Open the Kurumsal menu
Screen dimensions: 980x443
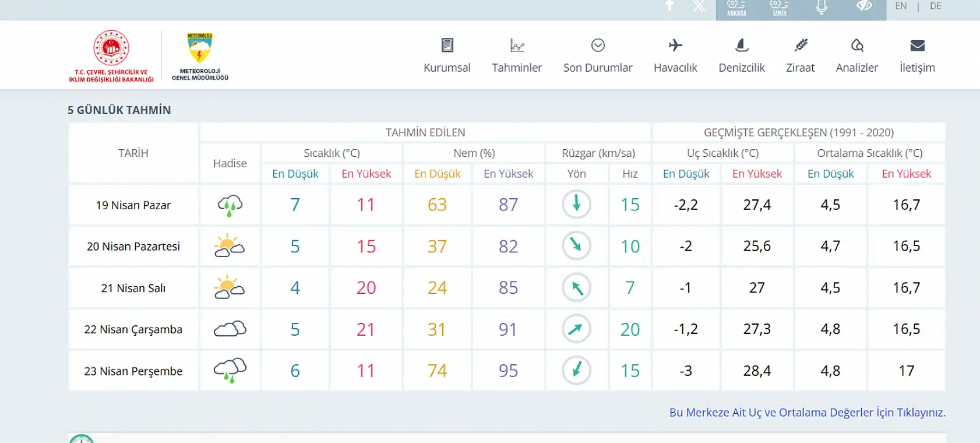point(447,56)
